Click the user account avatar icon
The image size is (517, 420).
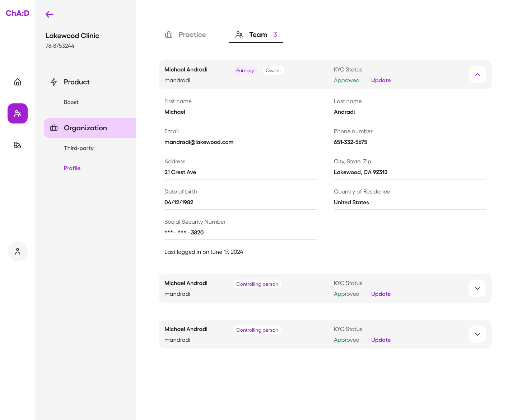pos(18,251)
